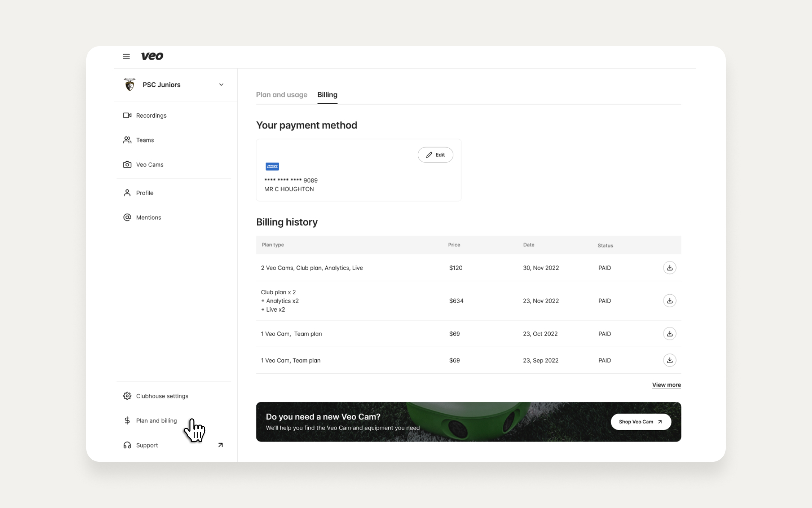
Task: Click the date 23, Nov 2022
Action: [541, 301]
